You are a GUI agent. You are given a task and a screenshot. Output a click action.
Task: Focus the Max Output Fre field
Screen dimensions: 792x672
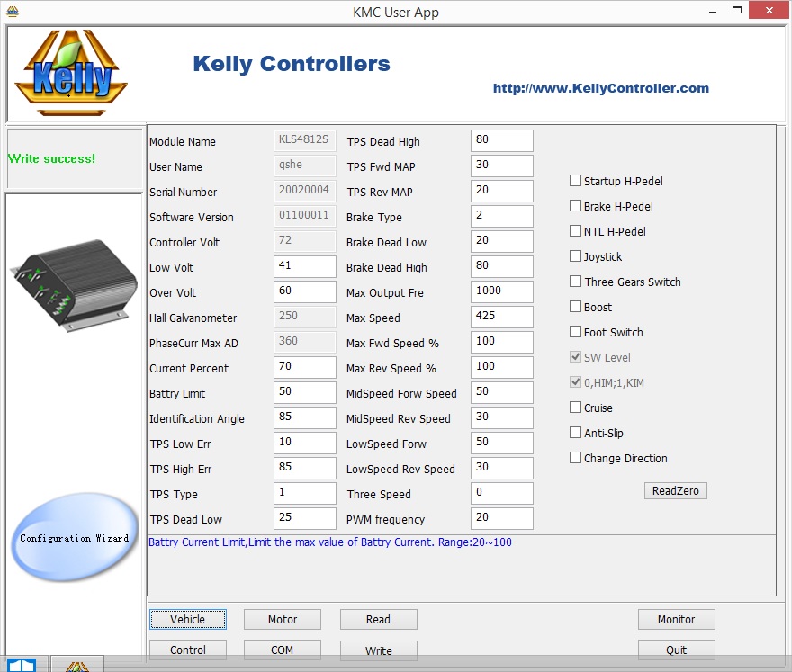[501, 291]
